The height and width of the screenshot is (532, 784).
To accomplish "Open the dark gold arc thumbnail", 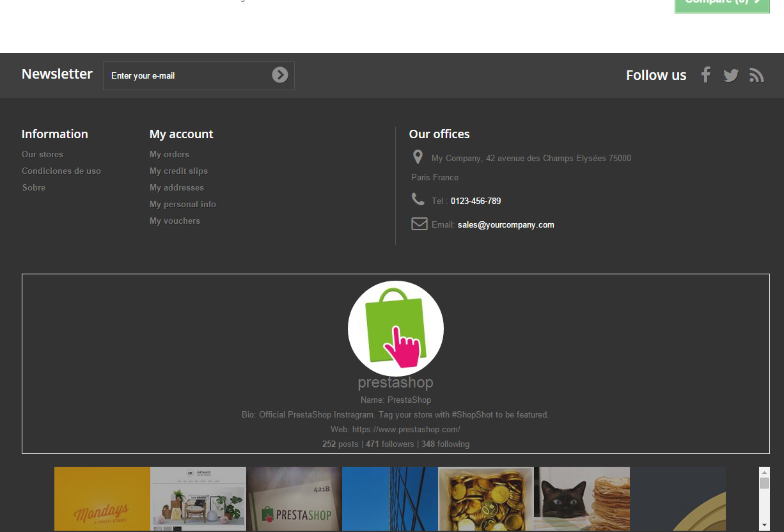I will click(678, 499).
